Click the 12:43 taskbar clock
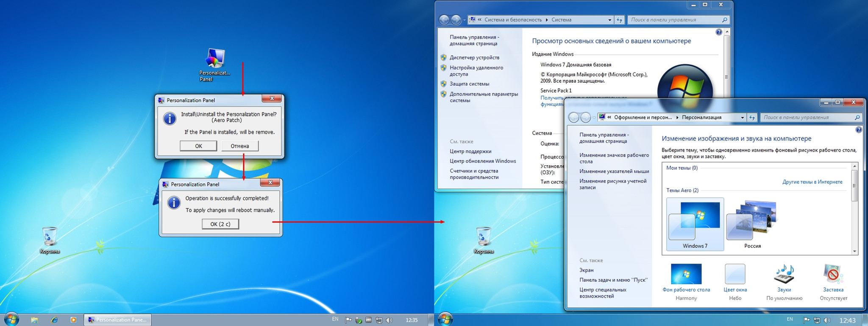This screenshot has width=868, height=326. point(848,320)
